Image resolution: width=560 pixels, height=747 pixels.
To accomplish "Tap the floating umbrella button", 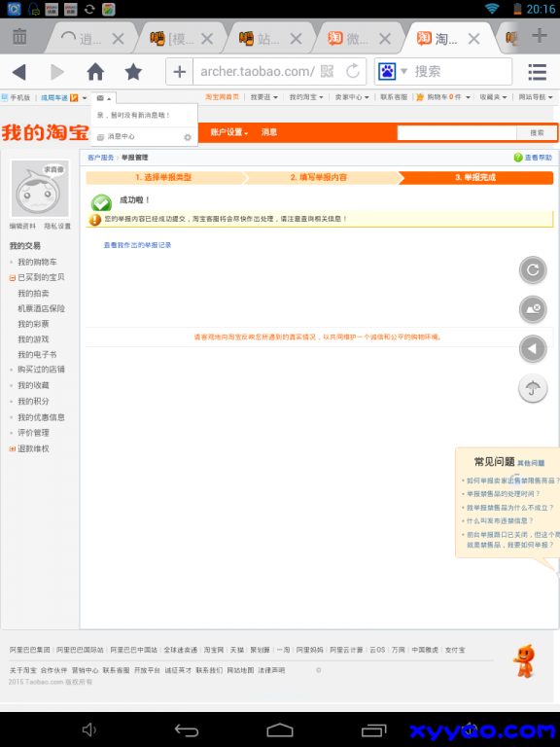I will [533, 389].
